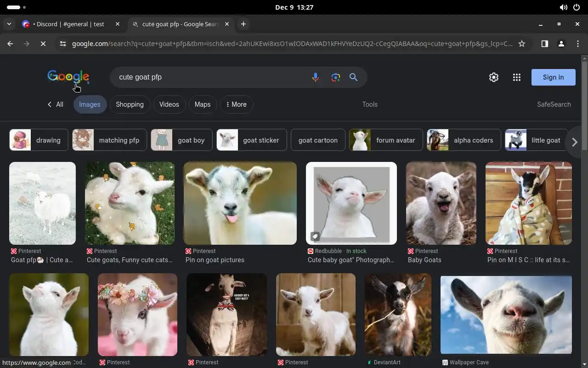Click the Redbubble In stock source label

[337, 251]
